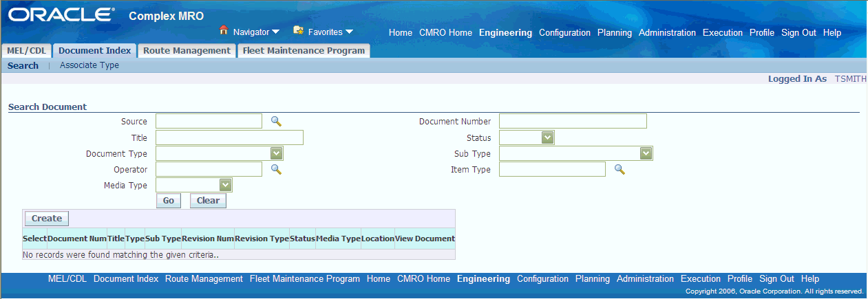
Task: Click the Operator field search magnifier icon
Action: [x=276, y=169]
